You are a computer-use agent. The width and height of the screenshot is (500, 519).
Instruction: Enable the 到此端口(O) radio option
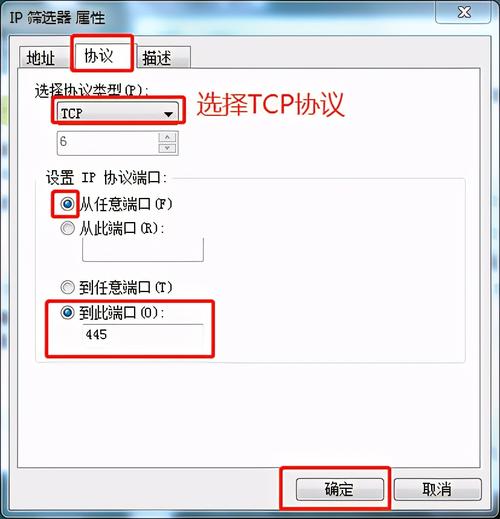68,313
